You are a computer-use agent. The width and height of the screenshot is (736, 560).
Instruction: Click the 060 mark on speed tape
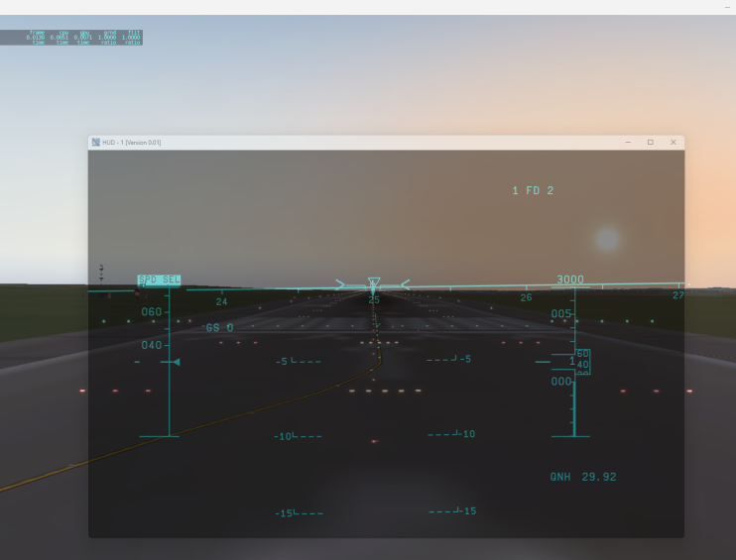click(x=151, y=311)
